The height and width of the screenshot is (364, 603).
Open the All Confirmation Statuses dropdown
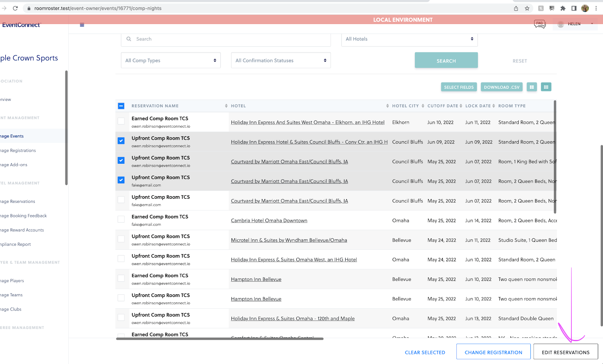tap(281, 60)
